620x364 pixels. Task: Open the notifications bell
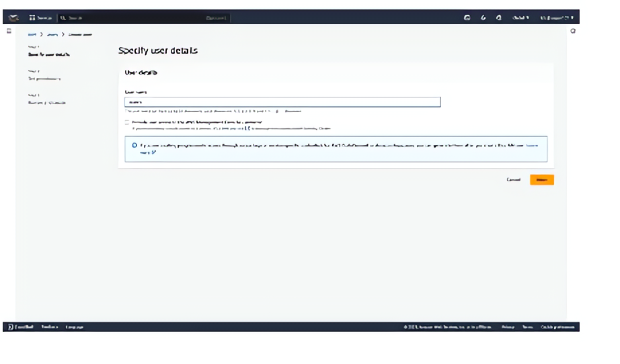[483, 17]
